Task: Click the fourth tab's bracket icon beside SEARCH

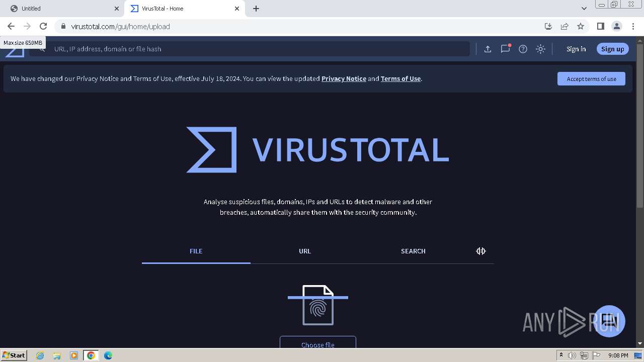Action: tap(481, 251)
